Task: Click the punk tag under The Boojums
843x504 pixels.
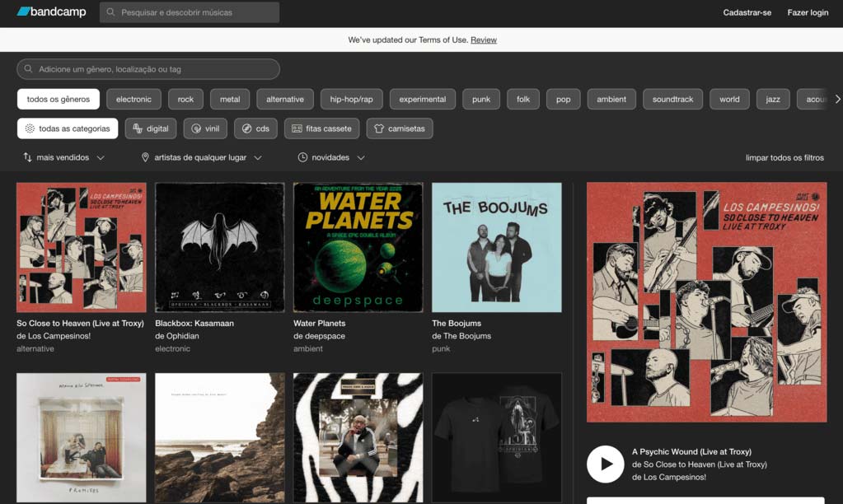Action: [441, 348]
